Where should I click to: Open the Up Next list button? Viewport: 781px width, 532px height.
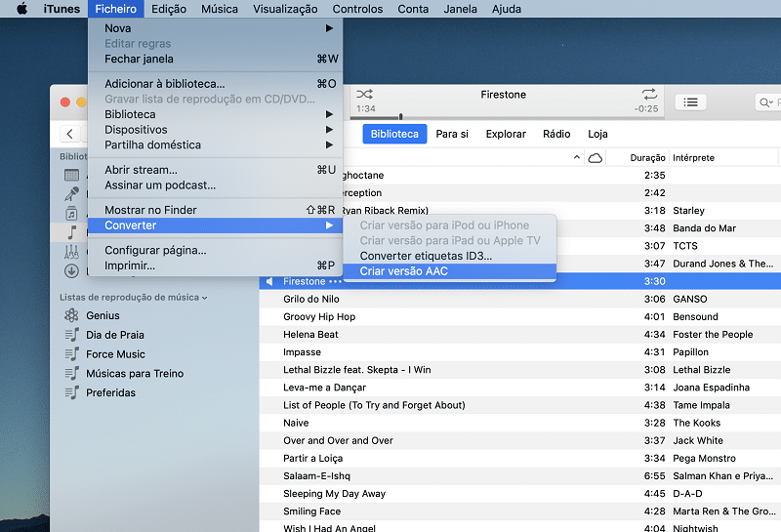click(x=690, y=102)
